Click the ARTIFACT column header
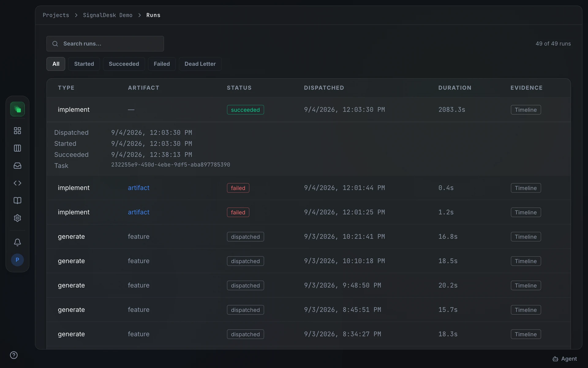Viewport: 588px width, 368px height. (x=144, y=88)
